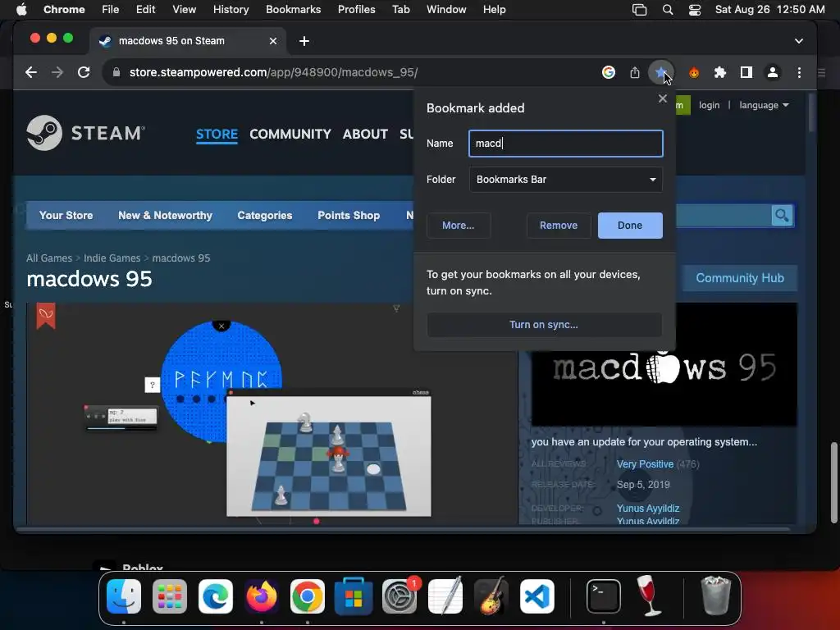Open Visual Studio Code from dock

pos(536,597)
